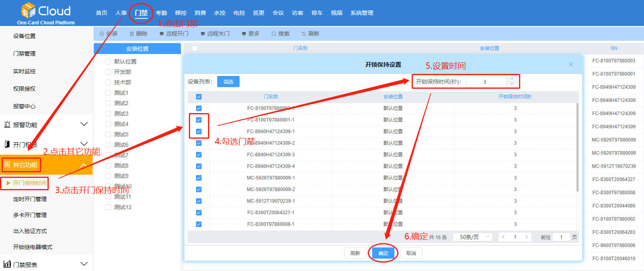Viewport: 644px width, 271px height.
Task: Expand the 门禁报表 sidebar section
Action: point(84,264)
